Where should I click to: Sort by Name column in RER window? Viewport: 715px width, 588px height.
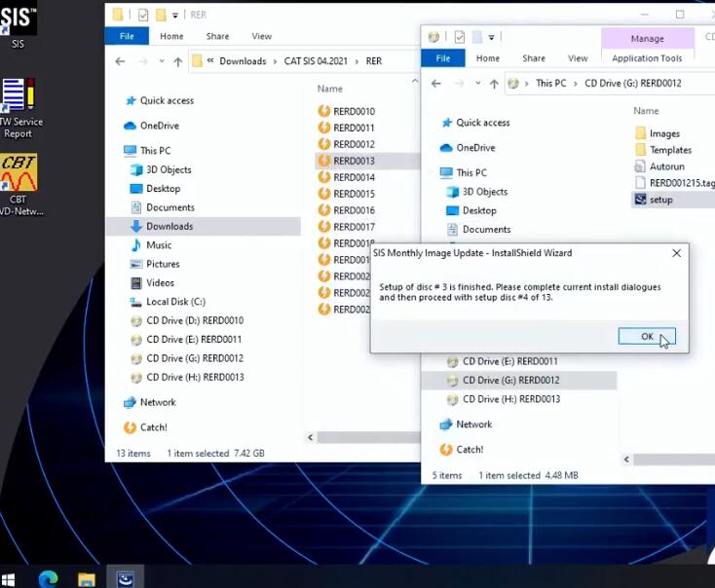coord(329,89)
